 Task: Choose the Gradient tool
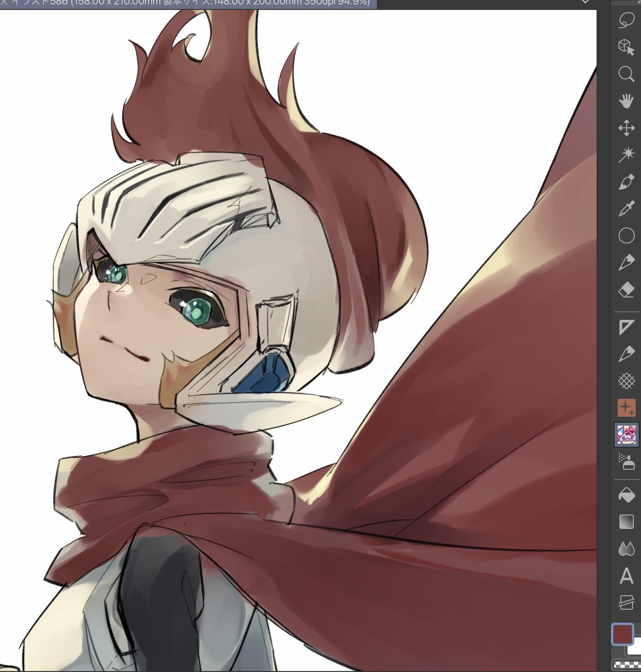tap(626, 522)
